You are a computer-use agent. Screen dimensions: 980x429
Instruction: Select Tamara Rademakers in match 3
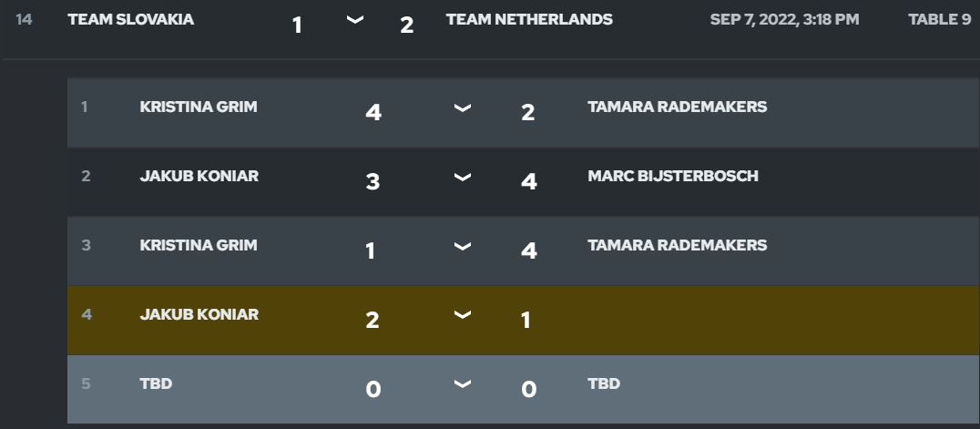click(x=677, y=245)
